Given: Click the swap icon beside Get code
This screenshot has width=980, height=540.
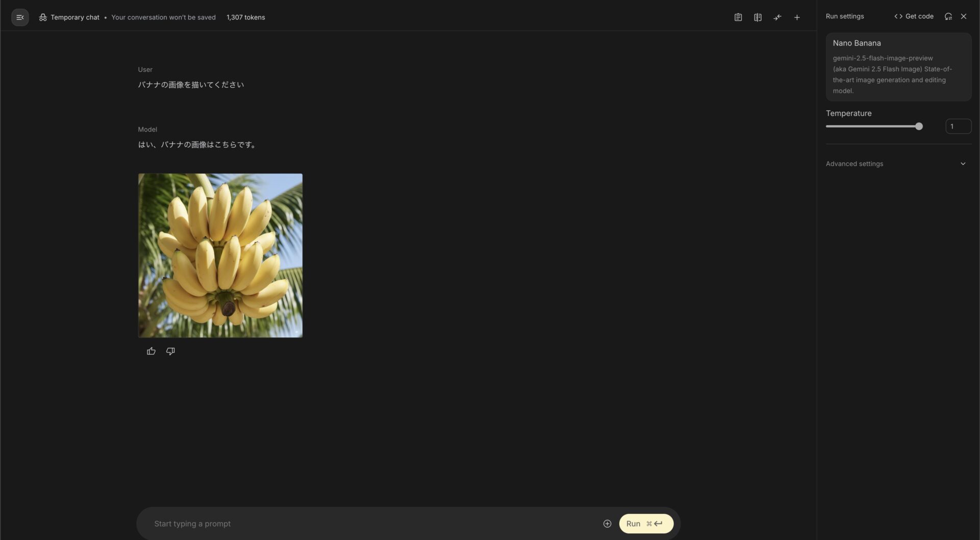Looking at the screenshot, I should (948, 16).
